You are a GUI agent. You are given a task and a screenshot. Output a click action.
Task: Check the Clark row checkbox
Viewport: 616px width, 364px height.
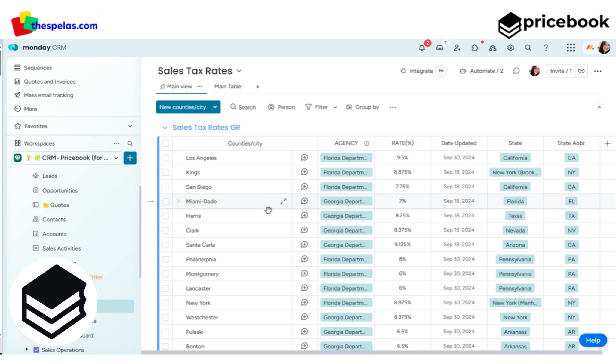(166, 230)
